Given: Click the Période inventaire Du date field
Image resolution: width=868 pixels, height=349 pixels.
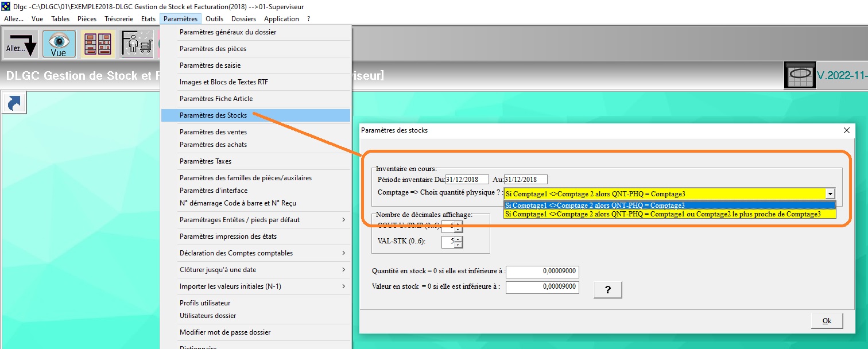Looking at the screenshot, I should (467, 179).
